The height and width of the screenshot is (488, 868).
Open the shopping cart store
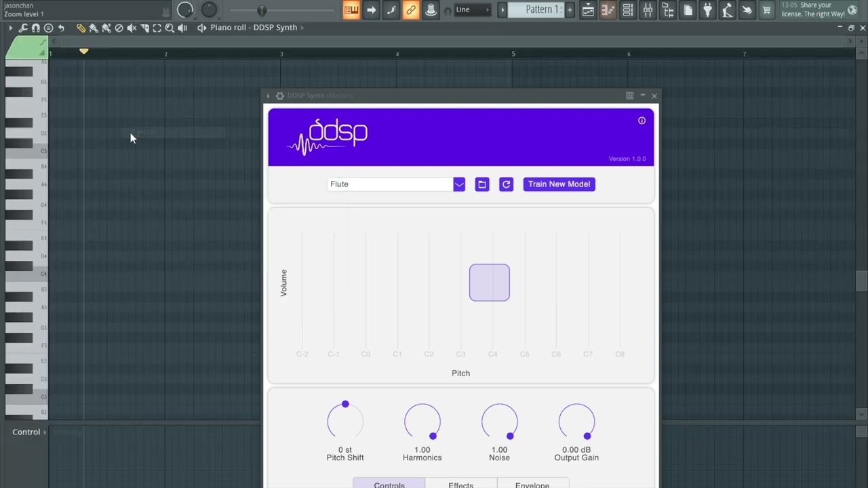(766, 9)
